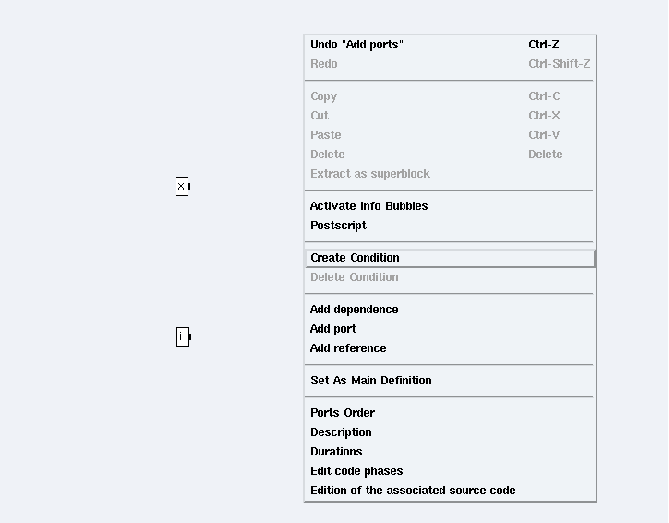Select the block labeled i on canvas
This screenshot has height=523, width=669.
click(183, 337)
